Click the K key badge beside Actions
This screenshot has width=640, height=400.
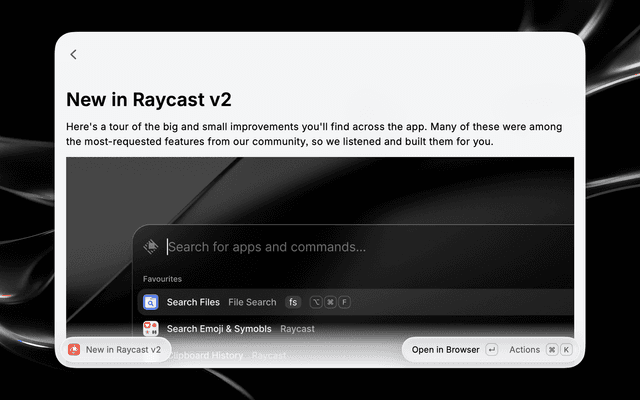566,350
